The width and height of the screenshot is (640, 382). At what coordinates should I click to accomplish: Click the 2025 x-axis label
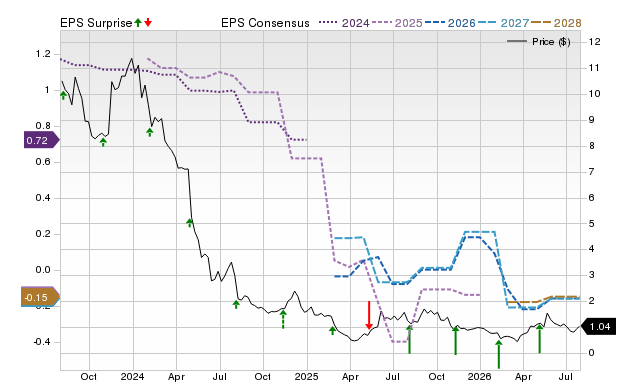pyautogui.click(x=307, y=376)
